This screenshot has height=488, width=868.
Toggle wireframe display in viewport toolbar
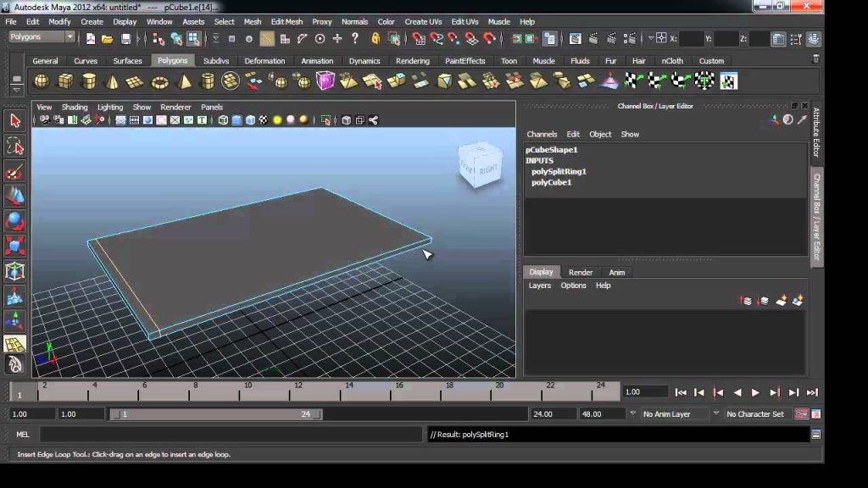[x=223, y=120]
